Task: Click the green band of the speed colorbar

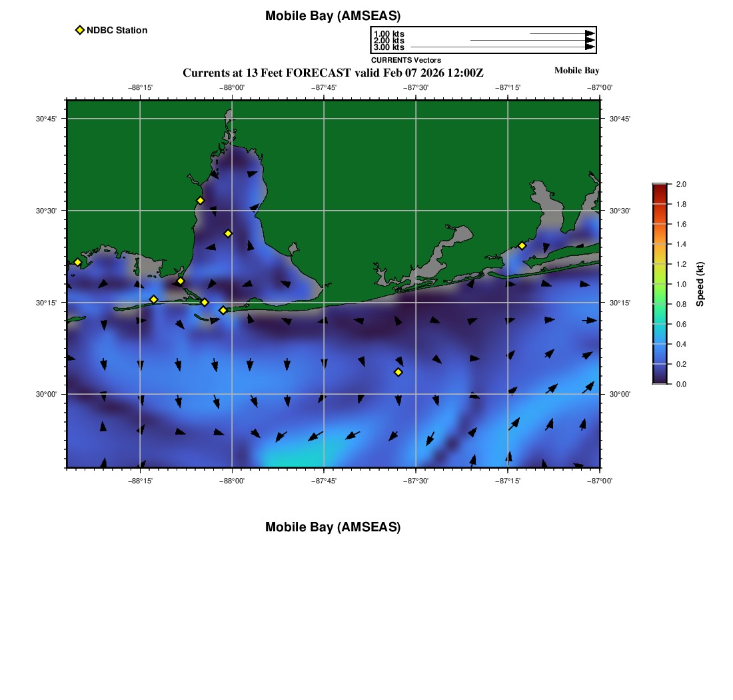Action: [660, 294]
